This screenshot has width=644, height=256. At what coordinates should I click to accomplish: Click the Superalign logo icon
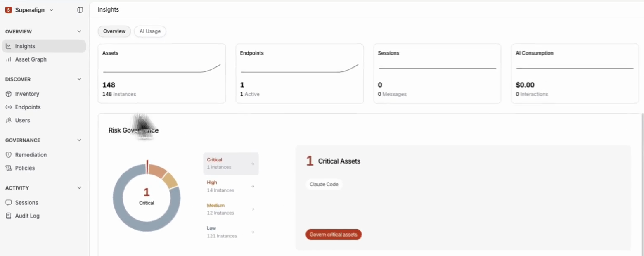pos(8,10)
